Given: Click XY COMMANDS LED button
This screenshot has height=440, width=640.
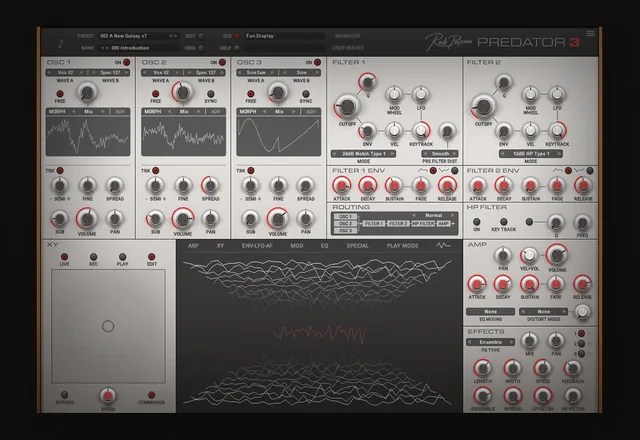Looking at the screenshot, I should pos(151,395).
